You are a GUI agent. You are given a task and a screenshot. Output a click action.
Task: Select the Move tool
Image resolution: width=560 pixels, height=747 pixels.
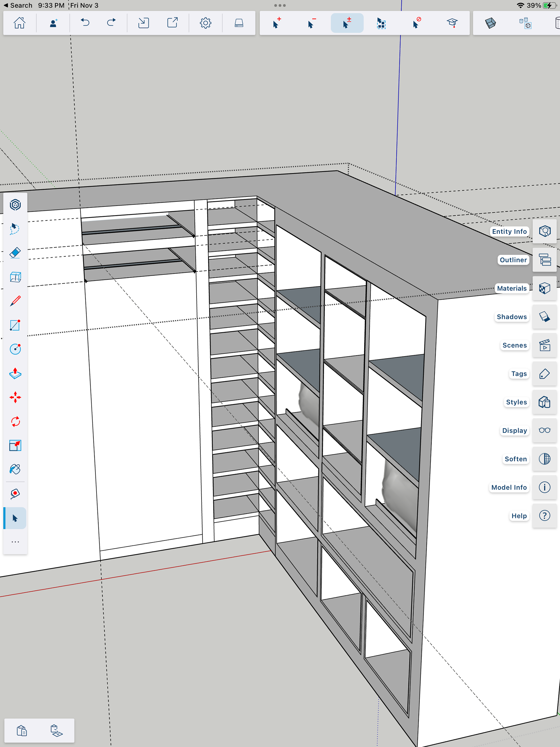15,397
